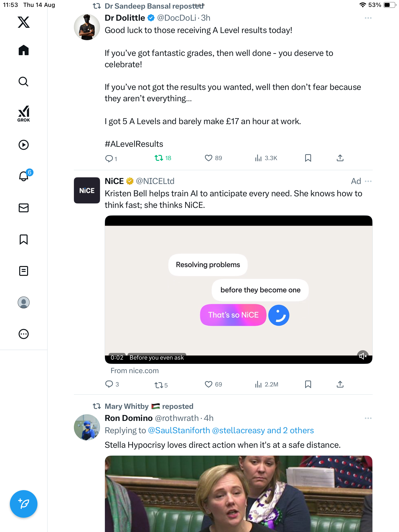The width and height of the screenshot is (399, 532).
Task: Open the sidebar Bookmarks page
Action: point(24,239)
